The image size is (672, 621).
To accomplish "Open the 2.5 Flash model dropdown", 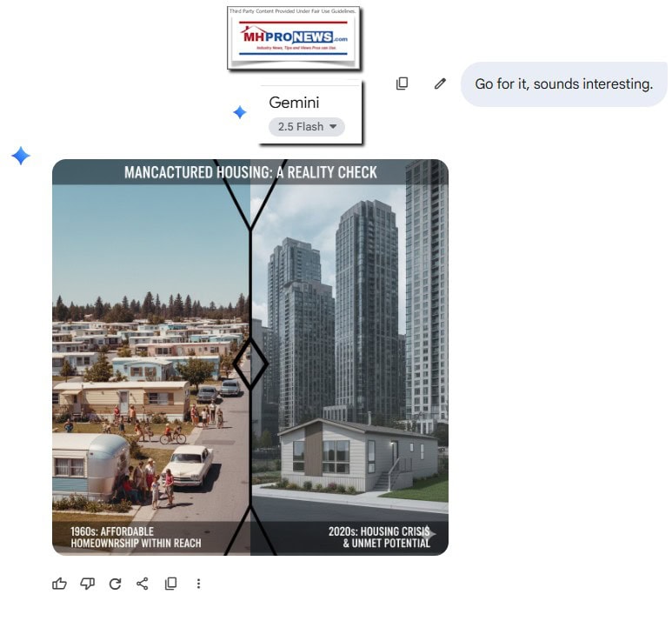I will click(x=307, y=127).
